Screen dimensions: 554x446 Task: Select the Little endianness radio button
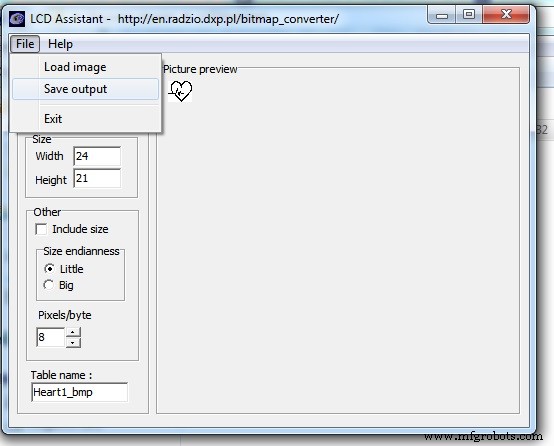[x=49, y=269]
